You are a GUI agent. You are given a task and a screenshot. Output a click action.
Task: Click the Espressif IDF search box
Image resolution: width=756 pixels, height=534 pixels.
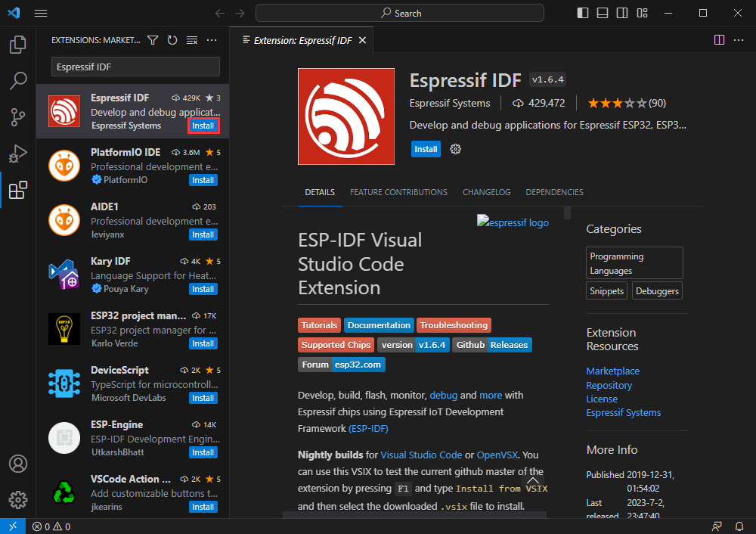135,67
